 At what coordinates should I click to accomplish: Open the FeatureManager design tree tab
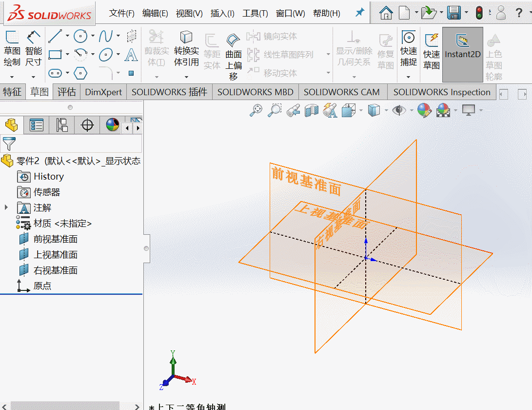12,125
